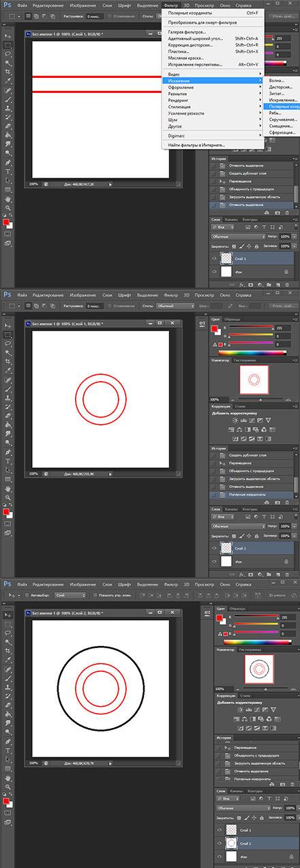Choose Zoom tool in the Слой 2 document workspace
This screenshot has height=868, width=300.
7,787
